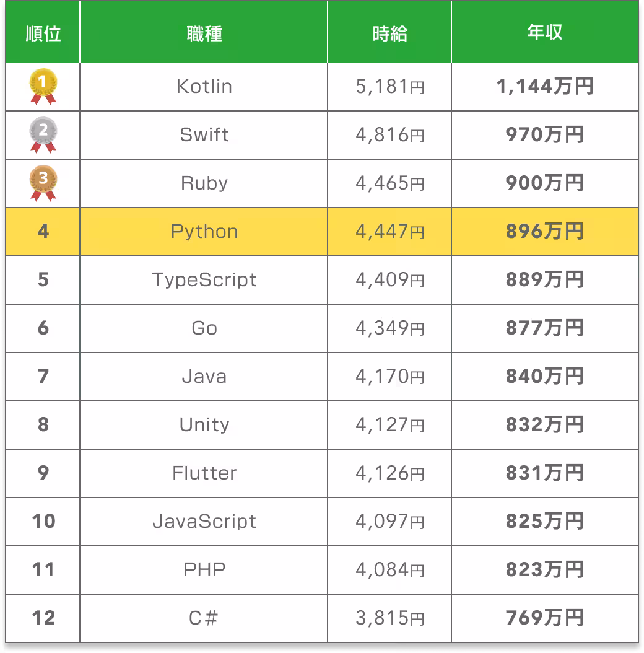Screen dimensions: 644x653
Task: Click the 時給 column header
Action: (x=389, y=33)
